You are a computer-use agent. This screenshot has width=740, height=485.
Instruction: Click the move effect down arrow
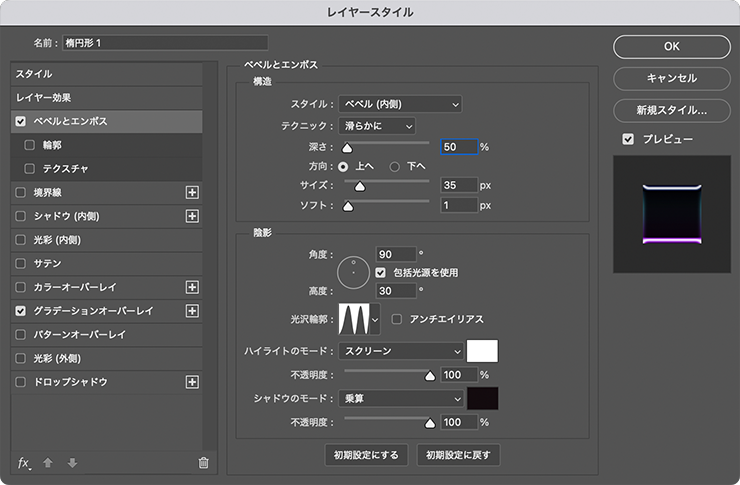pos(71,462)
